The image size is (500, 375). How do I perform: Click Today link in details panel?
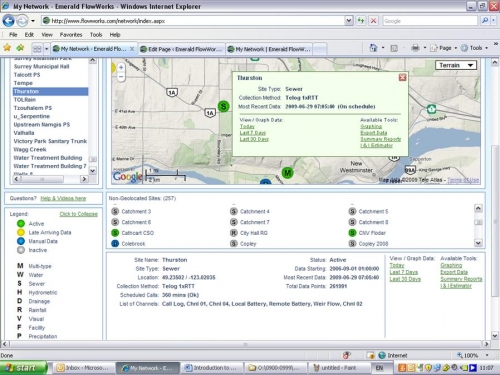point(397,265)
